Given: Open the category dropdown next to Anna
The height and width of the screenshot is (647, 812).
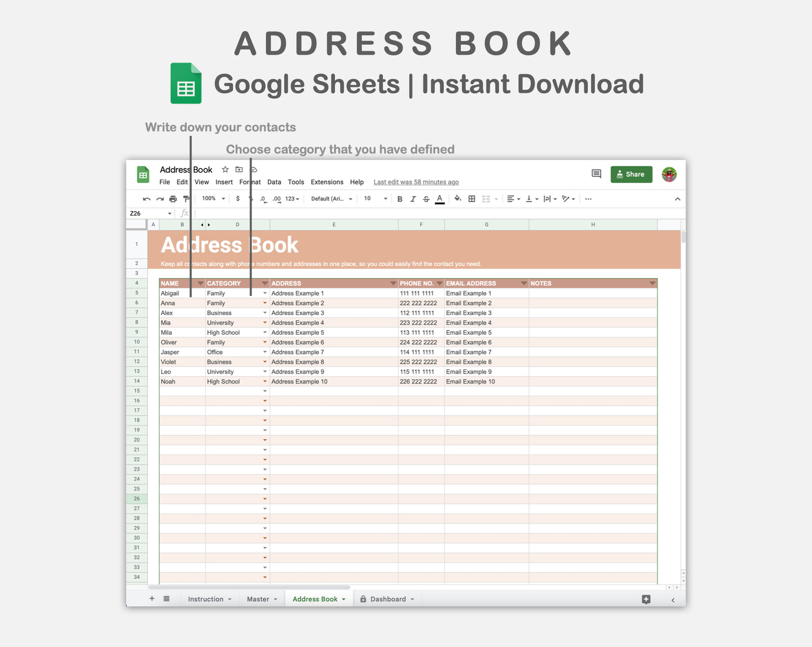Looking at the screenshot, I should [x=265, y=303].
